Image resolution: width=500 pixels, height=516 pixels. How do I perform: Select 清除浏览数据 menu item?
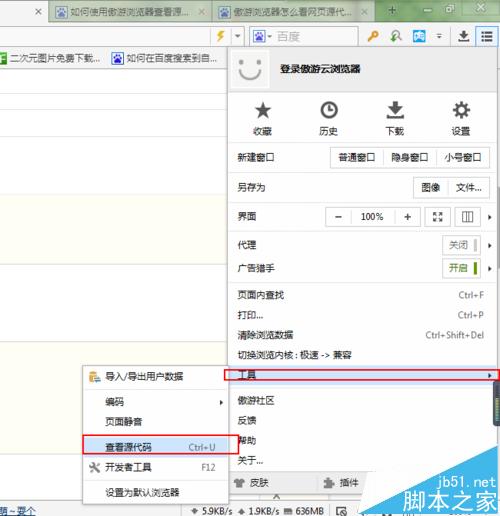coord(363,335)
